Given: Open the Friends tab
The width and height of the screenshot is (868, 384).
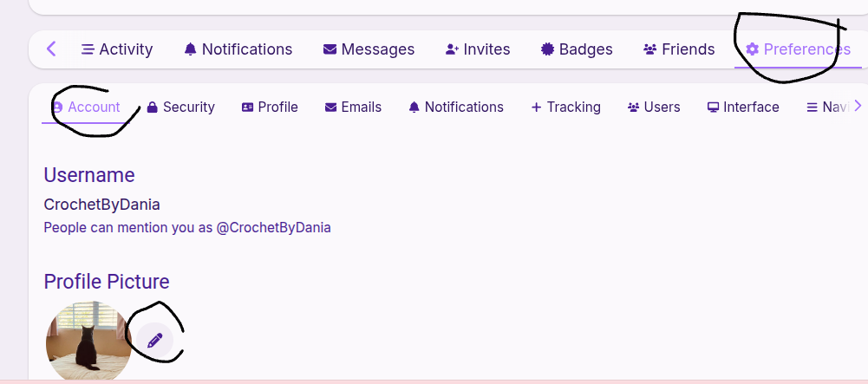Looking at the screenshot, I should click(679, 49).
